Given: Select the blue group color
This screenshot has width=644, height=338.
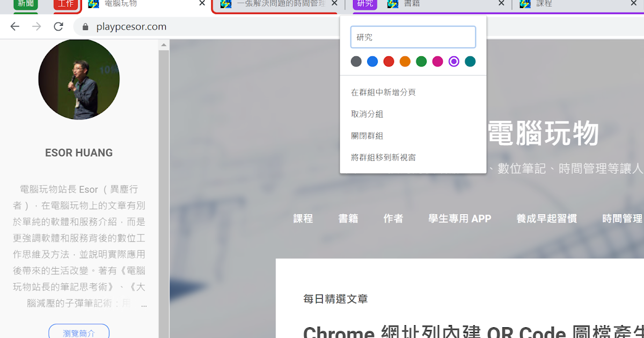Looking at the screenshot, I should [372, 62].
